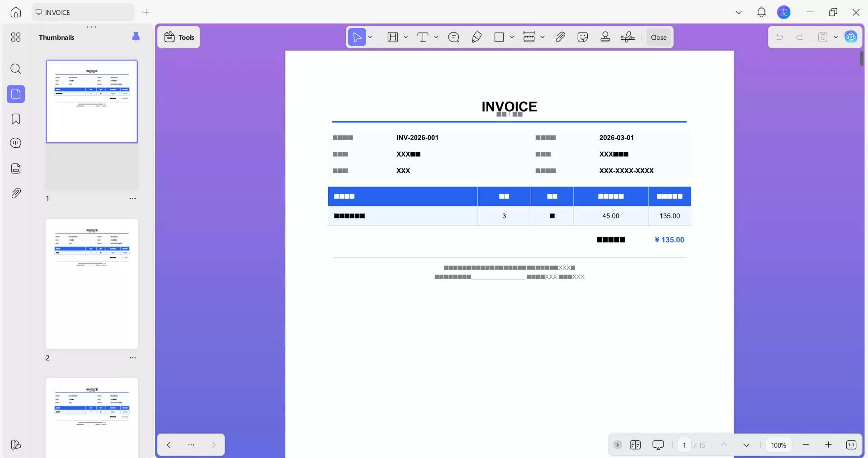The image size is (868, 458).
Task: Expand the shape tool options dropdown
Action: [x=512, y=37]
